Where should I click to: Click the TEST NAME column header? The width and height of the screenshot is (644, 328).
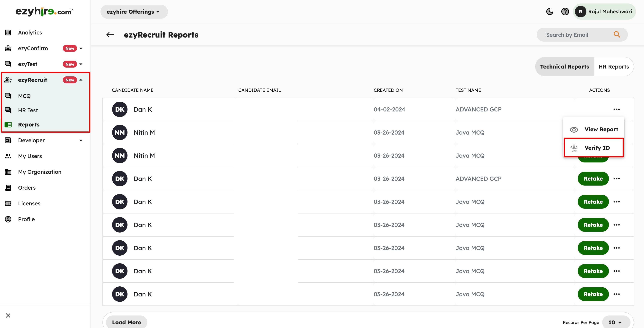pyautogui.click(x=468, y=90)
